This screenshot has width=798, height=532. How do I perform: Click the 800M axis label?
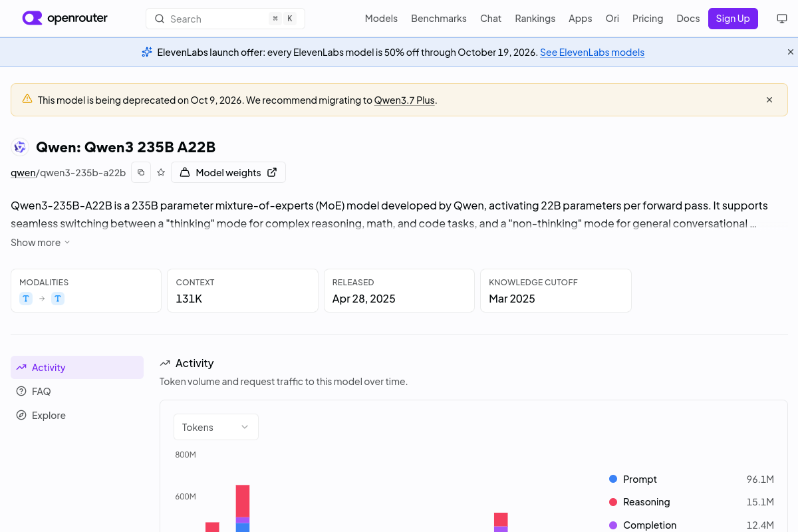pyautogui.click(x=186, y=454)
